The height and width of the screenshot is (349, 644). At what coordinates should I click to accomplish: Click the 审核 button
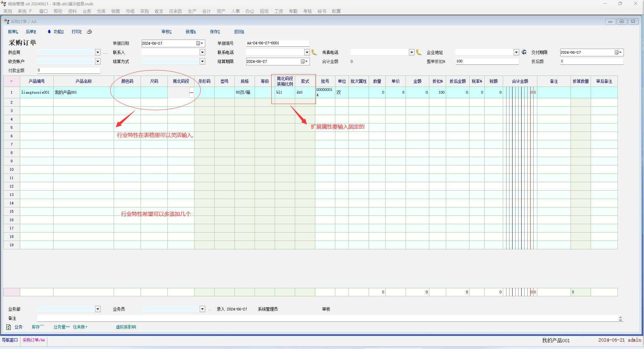(x=167, y=32)
